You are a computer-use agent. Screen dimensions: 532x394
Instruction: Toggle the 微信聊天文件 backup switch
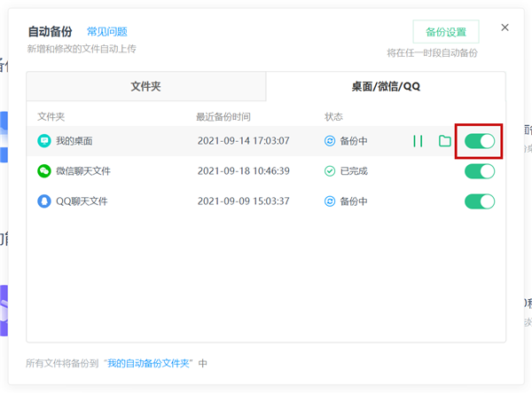pos(480,171)
